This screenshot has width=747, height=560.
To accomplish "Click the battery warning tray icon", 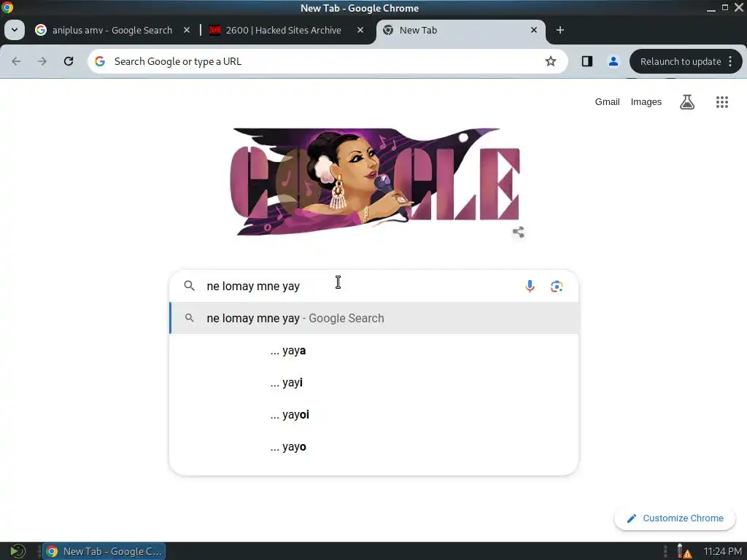I will click(x=684, y=551).
